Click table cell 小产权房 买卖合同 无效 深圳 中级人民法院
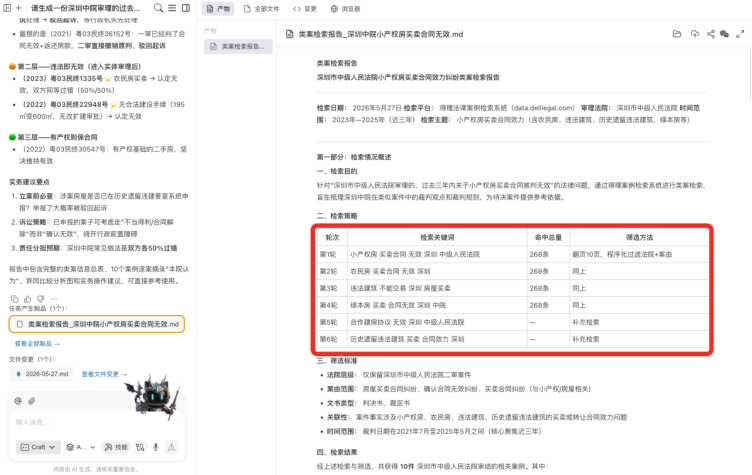The height and width of the screenshot is (475, 752). [x=415, y=254]
